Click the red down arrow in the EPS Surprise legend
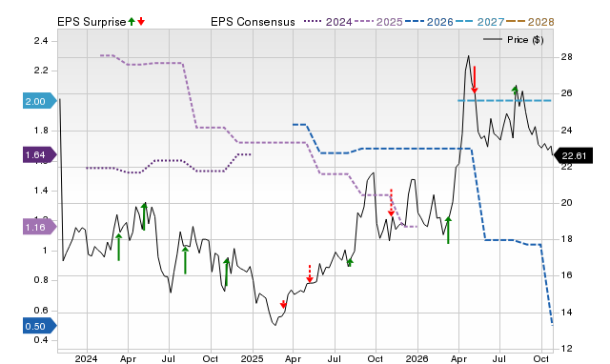The width and height of the screenshot is (610, 364). (x=141, y=22)
